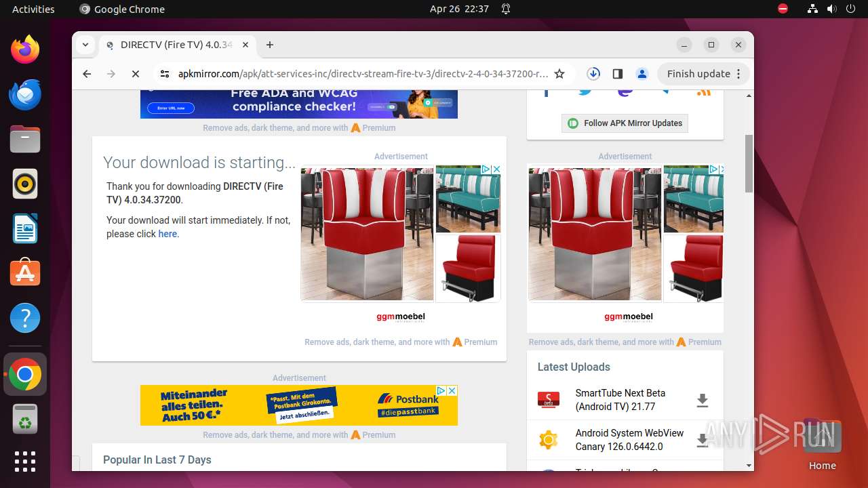Open the tab search dropdown
The height and width of the screenshot is (488, 868).
pos(85,45)
